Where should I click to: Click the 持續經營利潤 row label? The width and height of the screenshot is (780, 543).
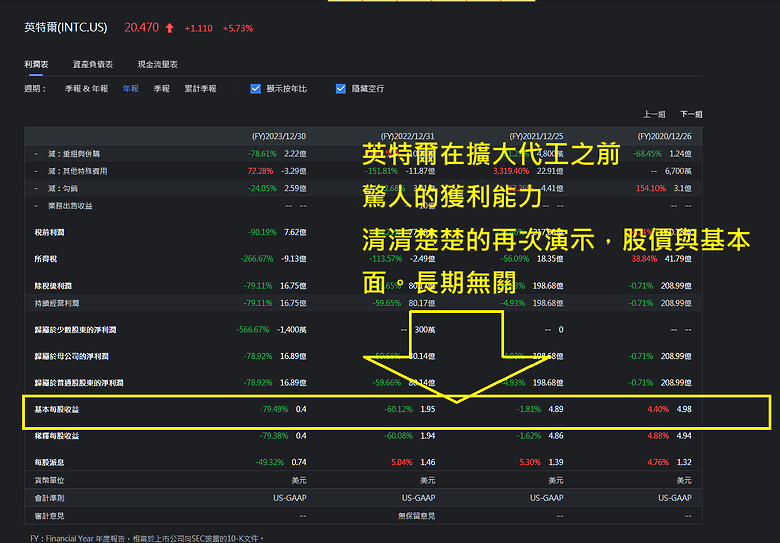tap(57, 303)
